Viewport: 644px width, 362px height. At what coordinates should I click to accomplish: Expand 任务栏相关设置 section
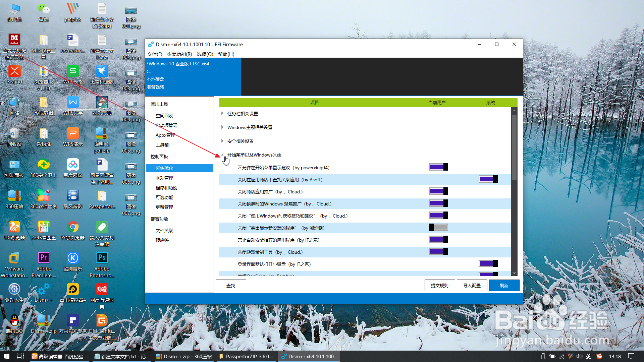coord(222,113)
